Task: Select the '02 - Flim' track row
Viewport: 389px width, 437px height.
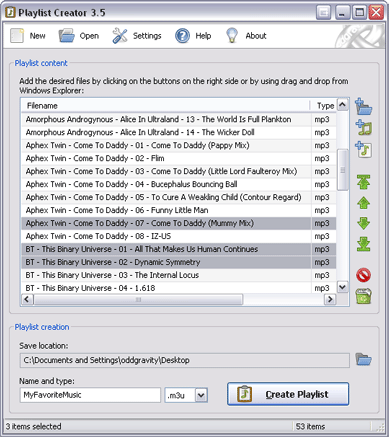Action: 179,158
